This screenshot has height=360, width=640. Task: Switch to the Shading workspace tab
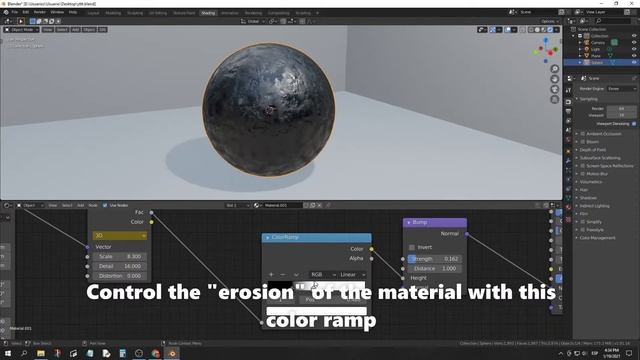click(x=208, y=13)
